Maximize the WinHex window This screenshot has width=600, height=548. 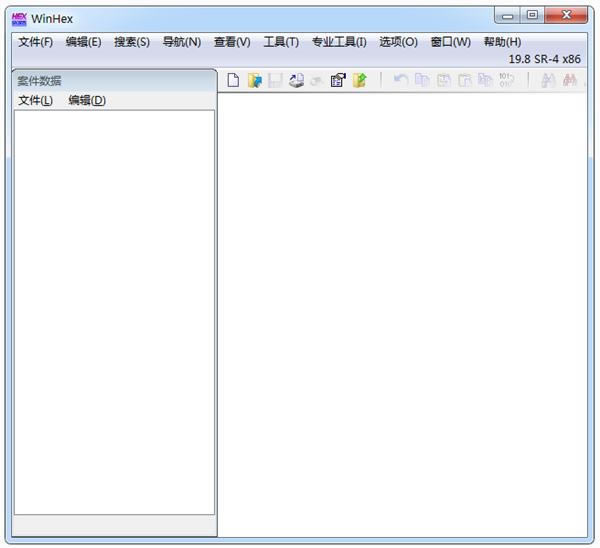[x=532, y=16]
